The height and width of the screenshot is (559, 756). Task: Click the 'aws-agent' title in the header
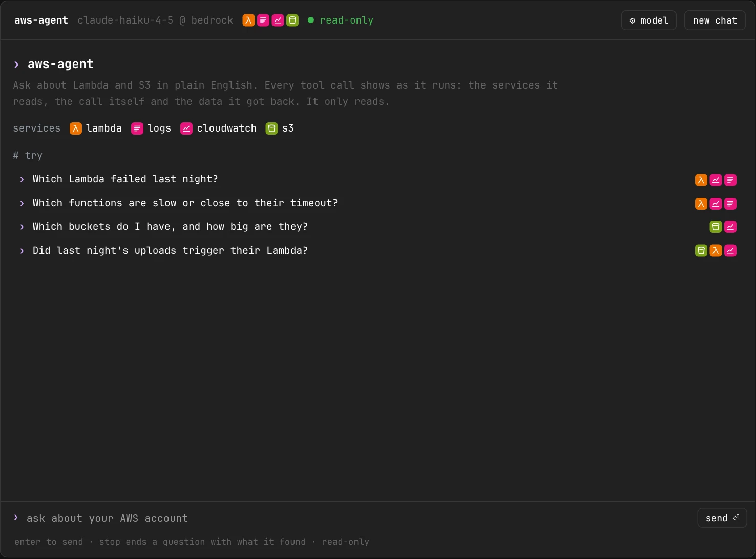click(x=41, y=20)
